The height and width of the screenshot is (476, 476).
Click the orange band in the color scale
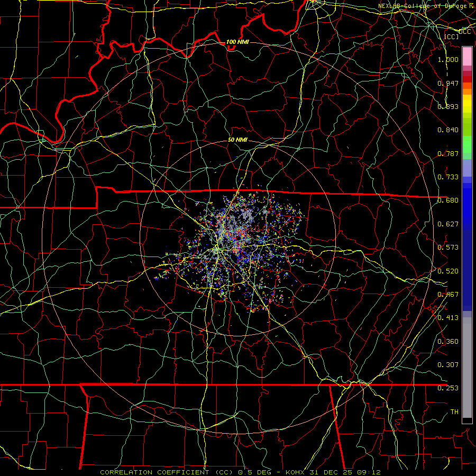click(x=467, y=91)
